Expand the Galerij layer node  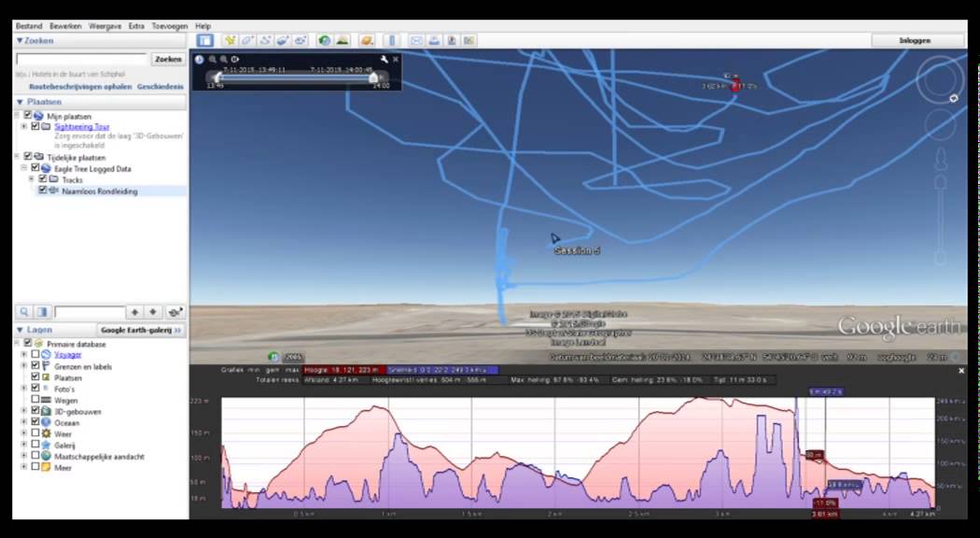coord(23,445)
